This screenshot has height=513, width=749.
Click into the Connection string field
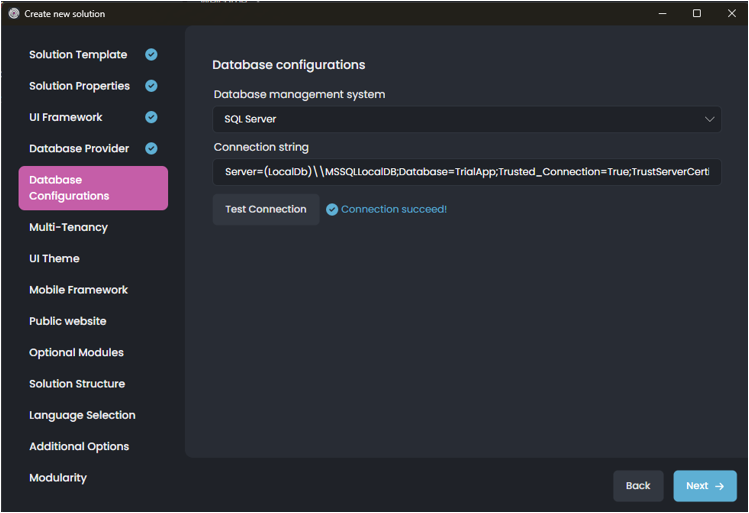tap(466, 172)
